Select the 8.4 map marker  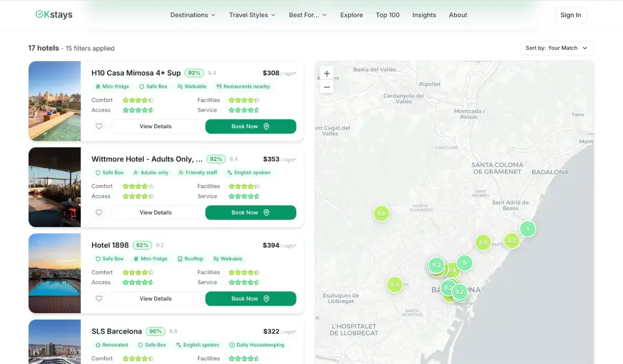395,285
